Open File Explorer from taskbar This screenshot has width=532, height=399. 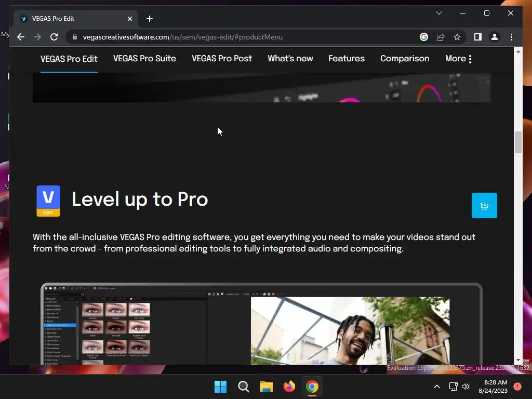point(267,387)
